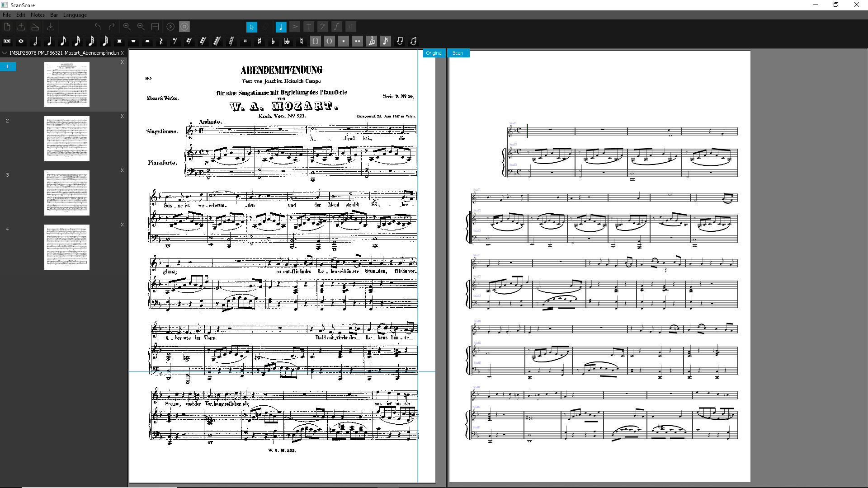Select the double flat accidental
The width and height of the screenshot is (868, 488).
pyautogui.click(x=287, y=41)
